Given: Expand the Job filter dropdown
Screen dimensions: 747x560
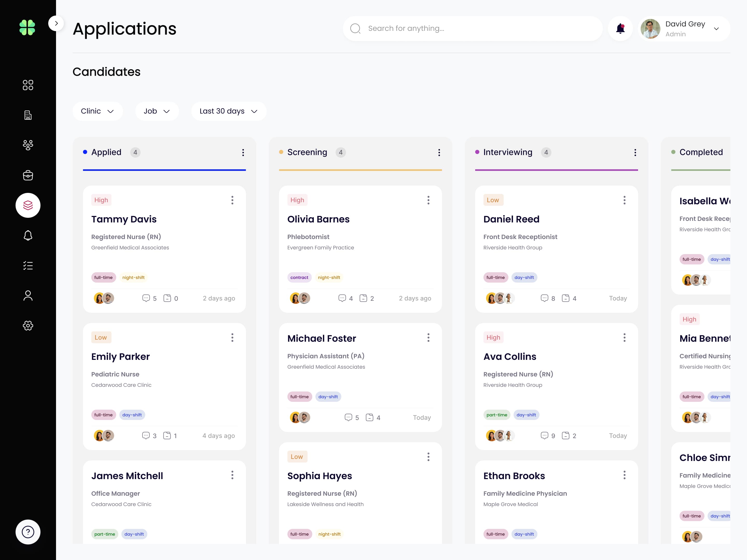Looking at the screenshot, I should pyautogui.click(x=156, y=111).
